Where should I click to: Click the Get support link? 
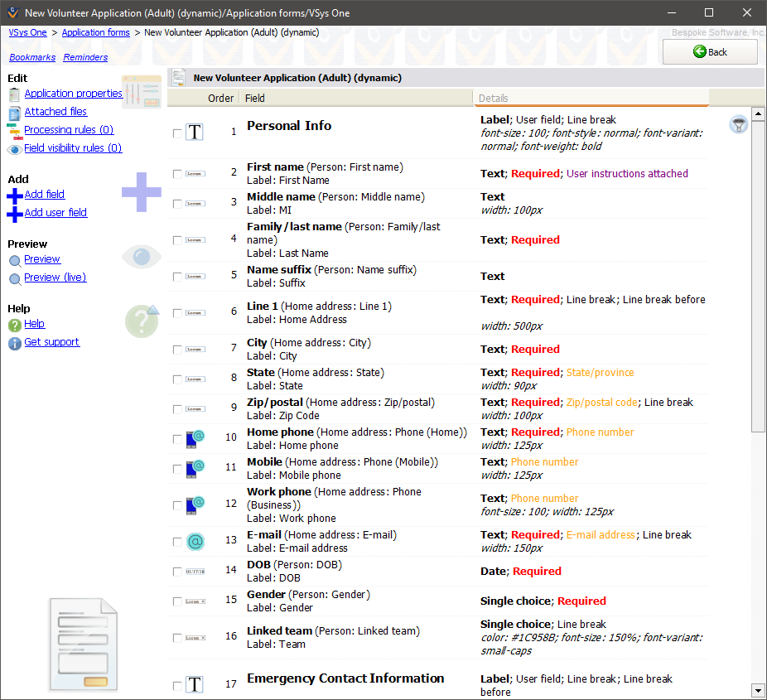[x=52, y=342]
